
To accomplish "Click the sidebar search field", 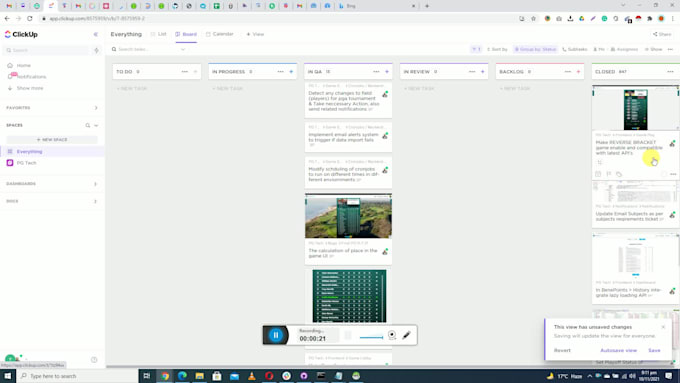I will (47, 50).
